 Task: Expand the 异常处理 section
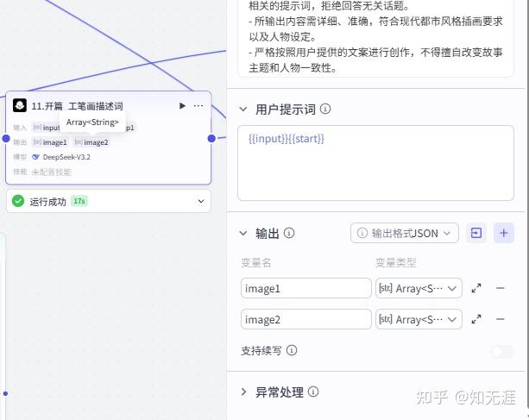click(x=243, y=392)
